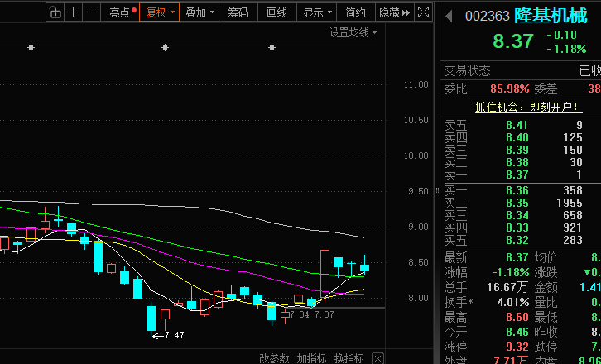This screenshot has width=601, height=364.
Task: Select 卖三 price 8.39
Action: coord(517,150)
